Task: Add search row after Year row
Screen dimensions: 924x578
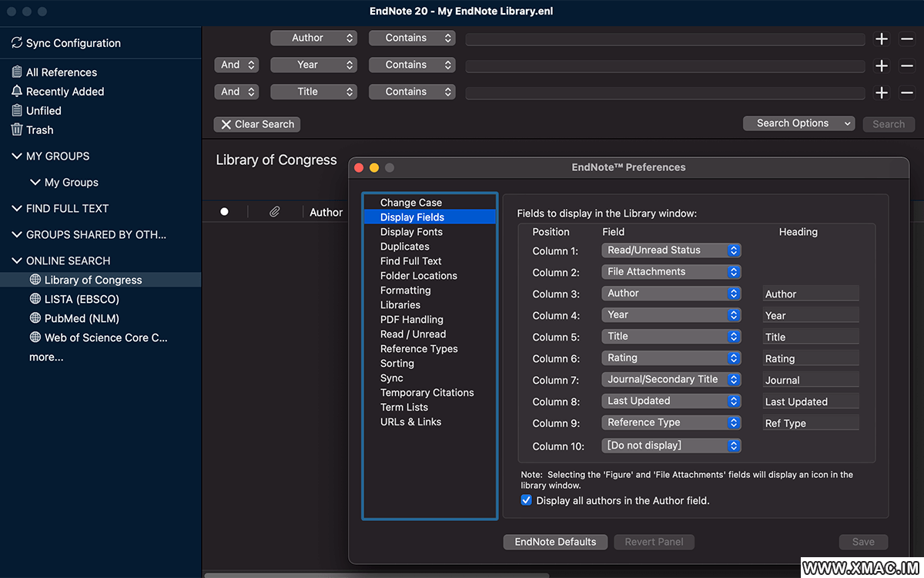Action: click(x=882, y=66)
